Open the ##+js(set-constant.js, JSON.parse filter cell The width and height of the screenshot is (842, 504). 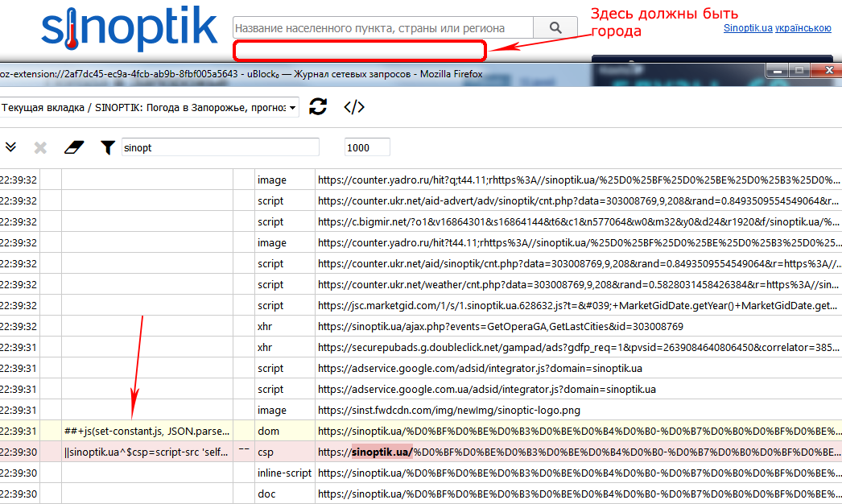coord(147,432)
